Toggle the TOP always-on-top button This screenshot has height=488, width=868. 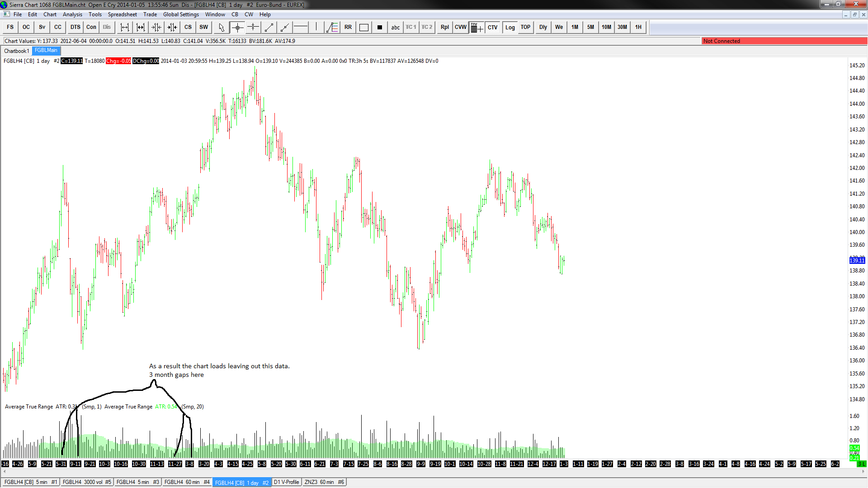(x=525, y=28)
